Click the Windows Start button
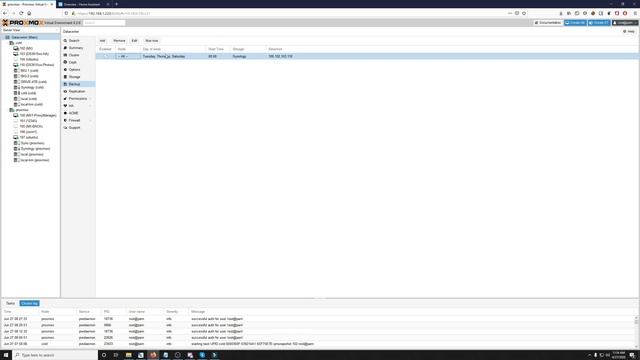640x360 pixels. (x=6, y=355)
